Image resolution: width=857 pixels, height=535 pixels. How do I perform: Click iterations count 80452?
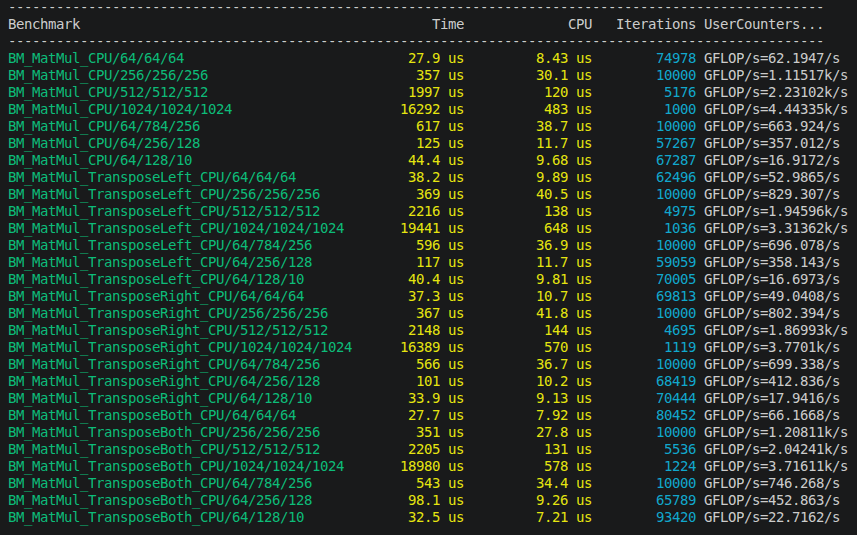click(x=676, y=415)
